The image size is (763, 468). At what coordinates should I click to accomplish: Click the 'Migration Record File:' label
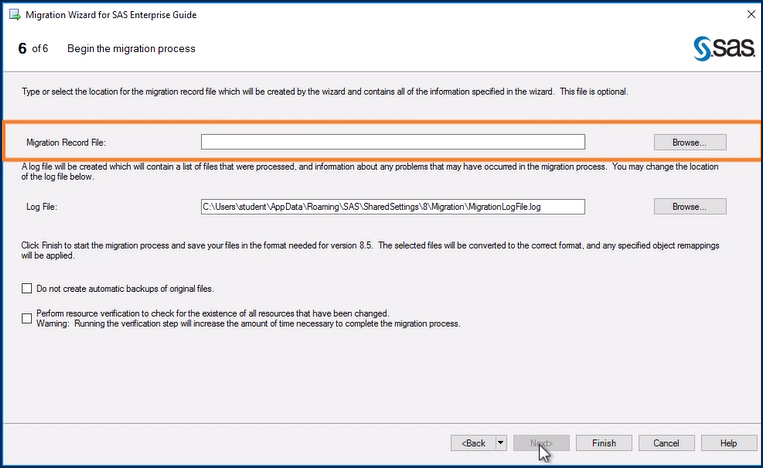click(73, 143)
